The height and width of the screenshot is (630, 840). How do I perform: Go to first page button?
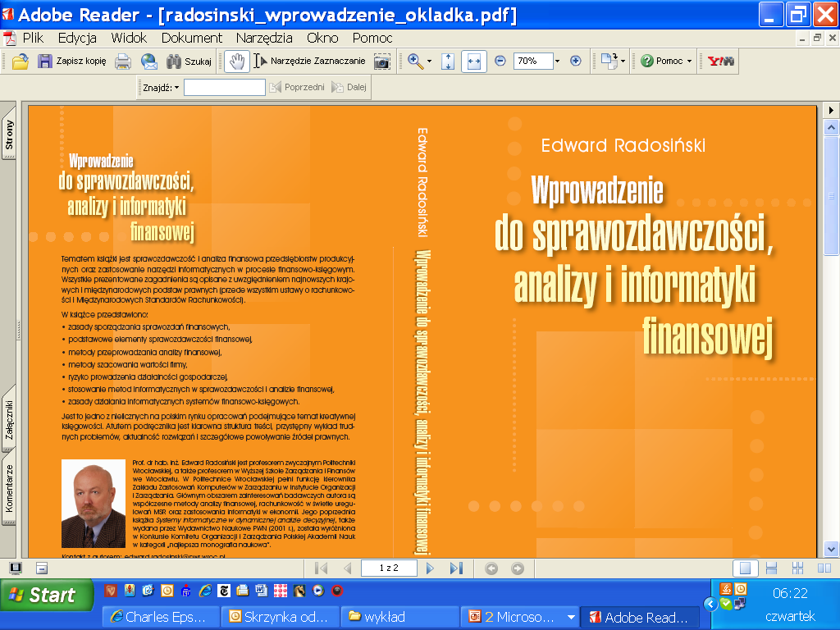point(322,568)
